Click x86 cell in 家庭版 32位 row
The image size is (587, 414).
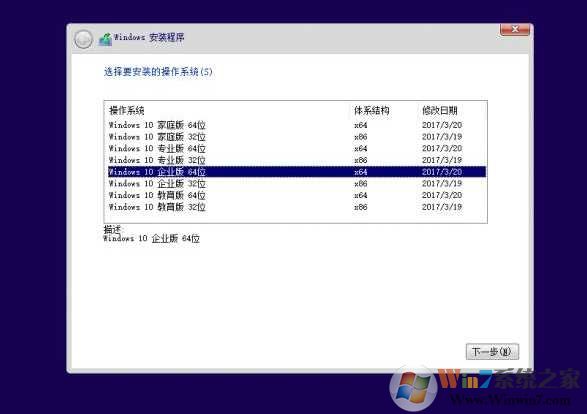361,137
